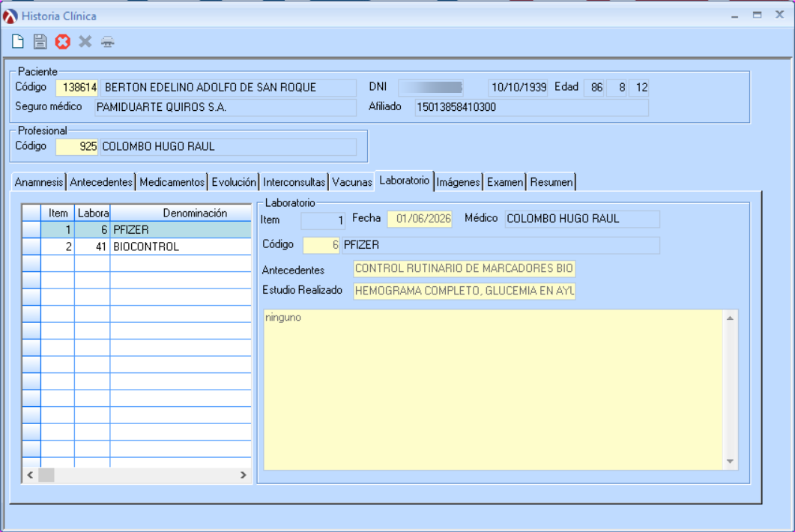Click the laboratory Código field 6
The width and height of the screenshot is (795, 532).
click(x=321, y=246)
